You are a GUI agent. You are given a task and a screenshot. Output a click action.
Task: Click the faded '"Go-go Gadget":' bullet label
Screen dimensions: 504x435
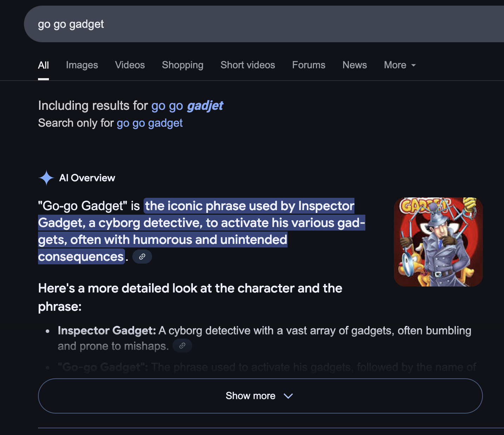point(103,367)
